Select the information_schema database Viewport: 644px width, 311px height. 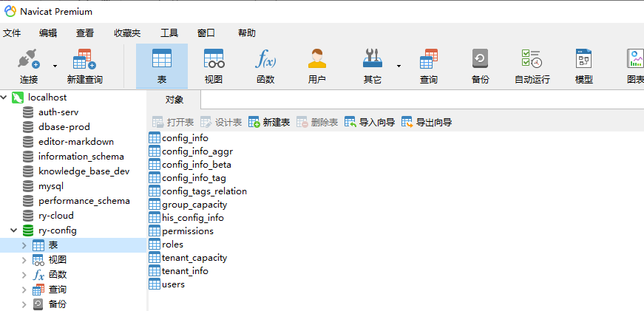pos(81,157)
